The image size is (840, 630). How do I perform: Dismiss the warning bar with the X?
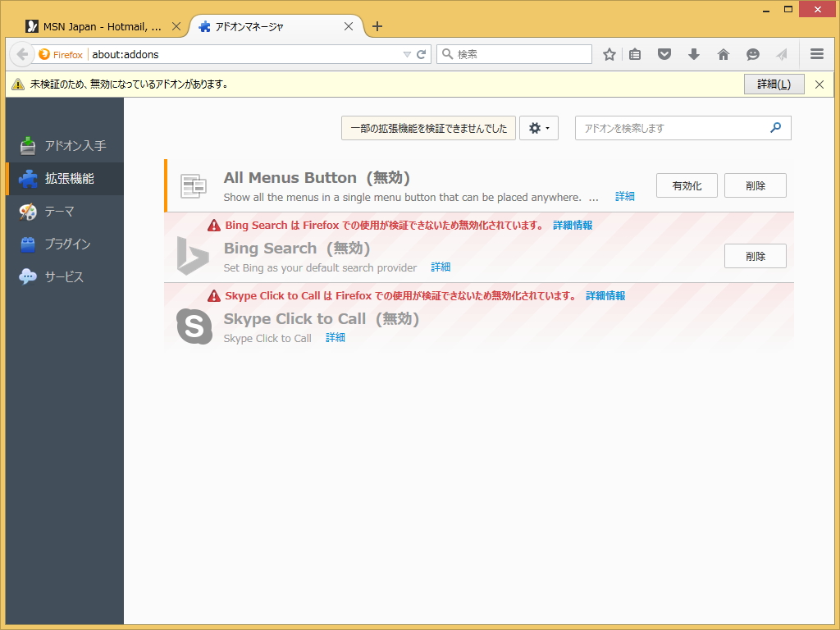click(x=819, y=84)
